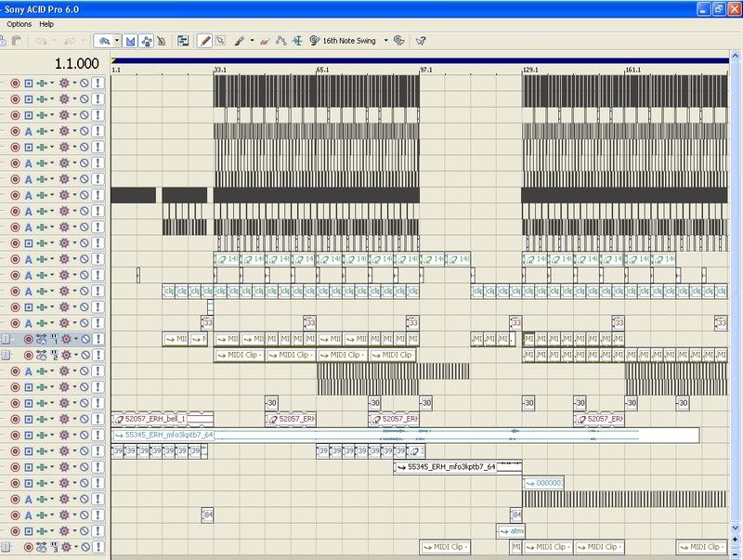This screenshot has height=560, width=743.
Task: Open the 16th Note Swing groove dropdown
Action: 385,41
